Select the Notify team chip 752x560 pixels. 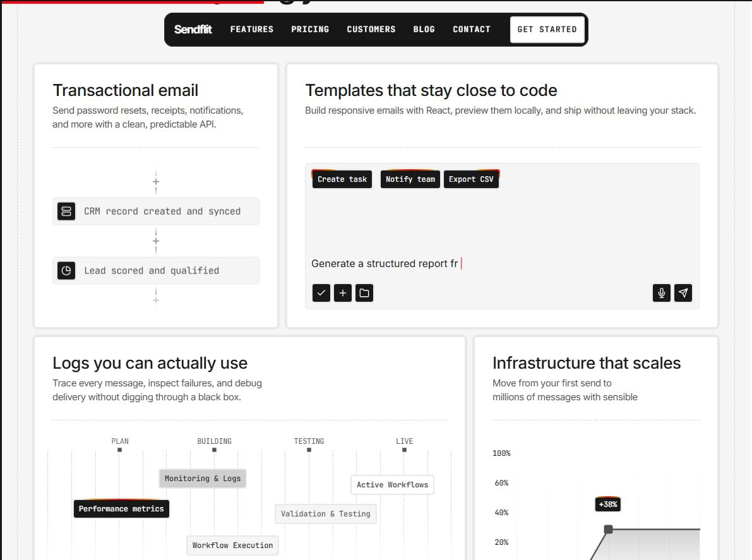(x=410, y=179)
